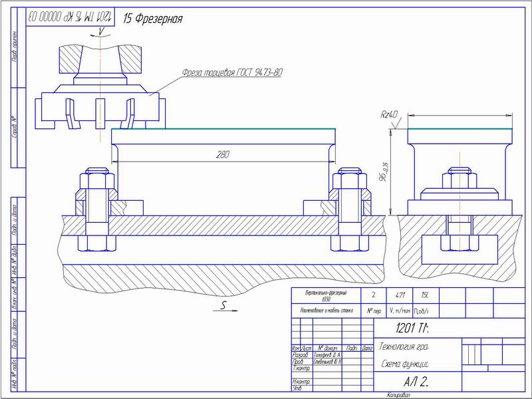The width and height of the screenshot is (532, 399).
Task: Click the 'Фреза торцевая ГОСТ 9473-80' callout label
Action: pos(232,72)
